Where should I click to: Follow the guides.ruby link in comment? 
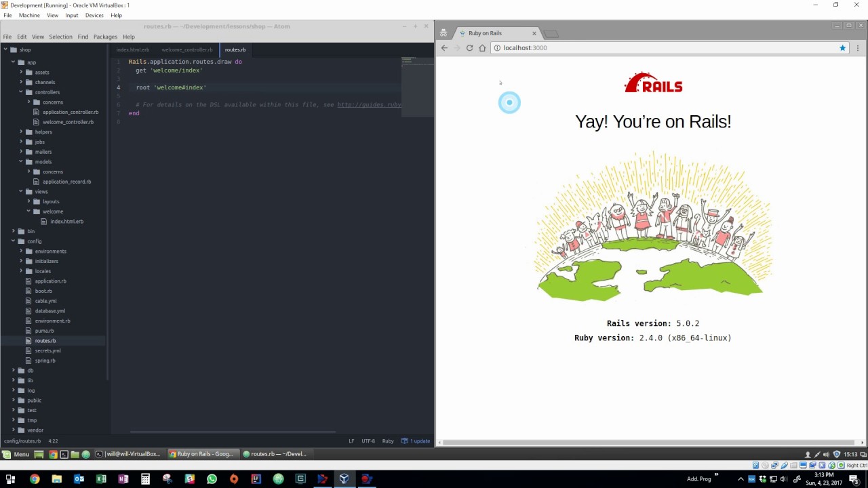(369, 105)
